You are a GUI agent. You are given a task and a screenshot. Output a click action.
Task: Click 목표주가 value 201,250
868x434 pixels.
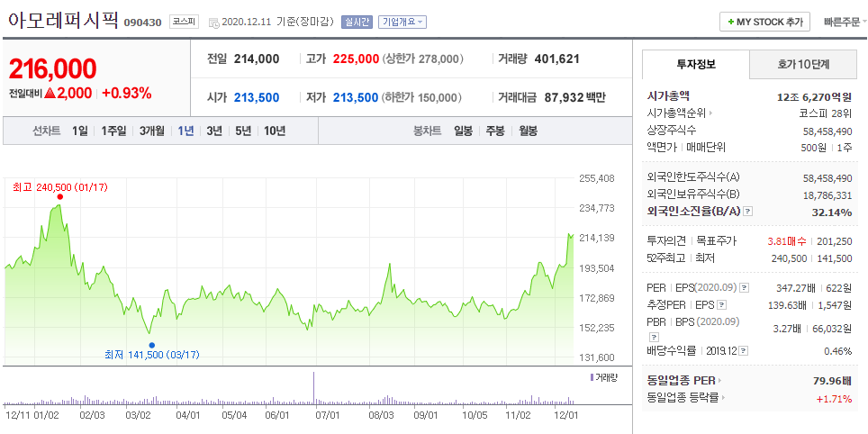836,241
